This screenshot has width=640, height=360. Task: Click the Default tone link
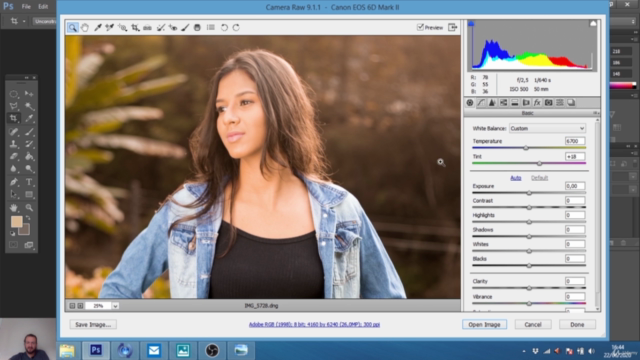[x=539, y=178]
